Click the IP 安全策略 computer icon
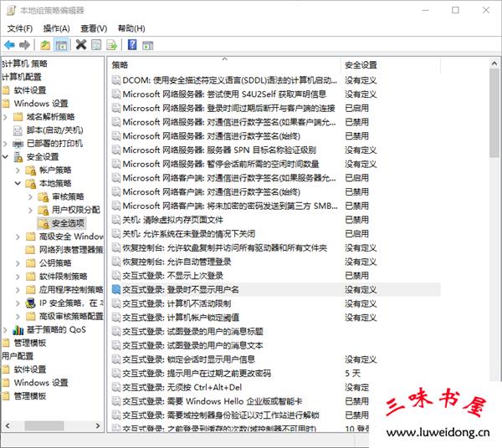The width and height of the screenshot is (502, 448). [x=30, y=303]
